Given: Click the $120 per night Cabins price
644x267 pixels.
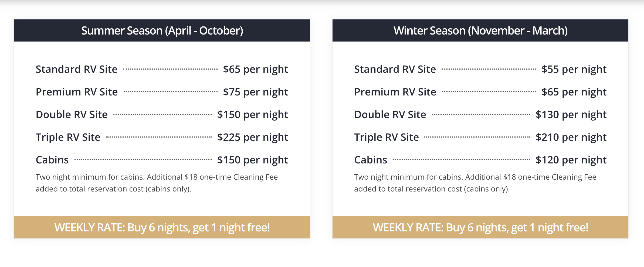Looking at the screenshot, I should (x=571, y=160).
